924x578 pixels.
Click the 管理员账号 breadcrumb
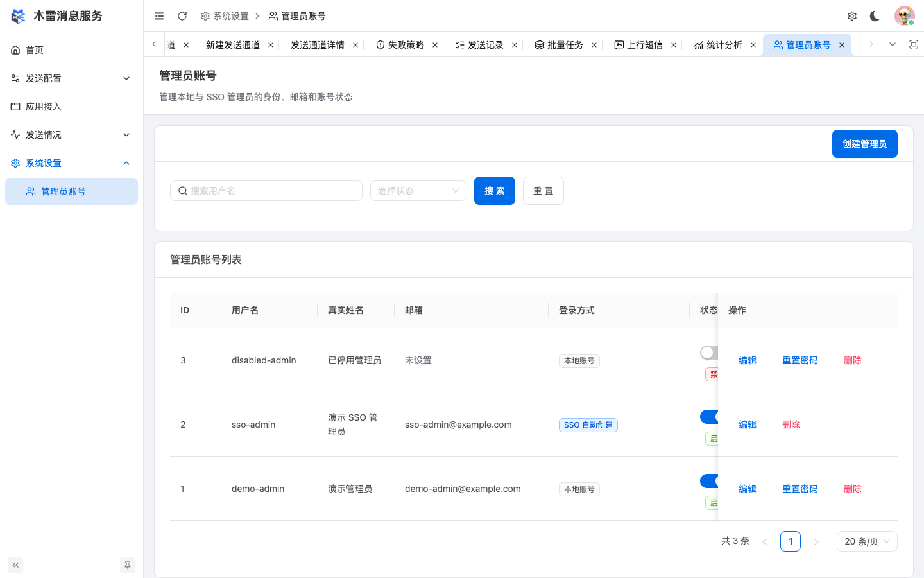(x=297, y=16)
